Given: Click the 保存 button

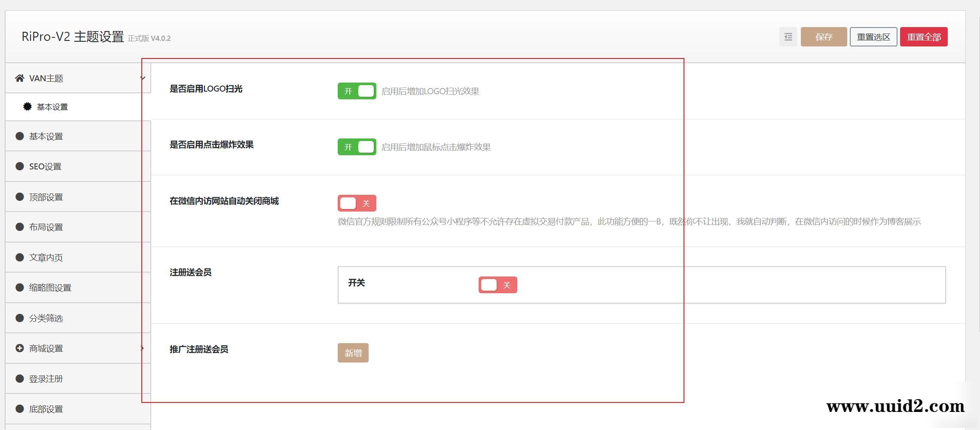Looking at the screenshot, I should [x=823, y=37].
